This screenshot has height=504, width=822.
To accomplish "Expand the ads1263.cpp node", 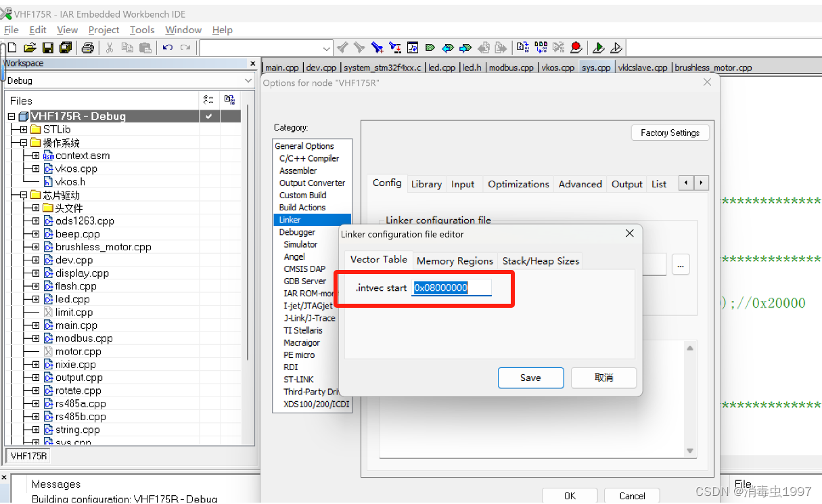I will click(x=36, y=221).
